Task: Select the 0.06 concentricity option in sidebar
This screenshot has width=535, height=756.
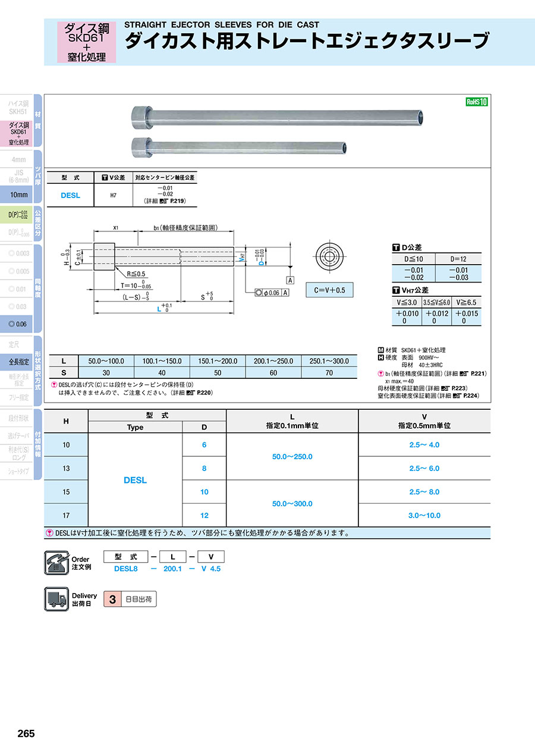Action: tap(17, 324)
